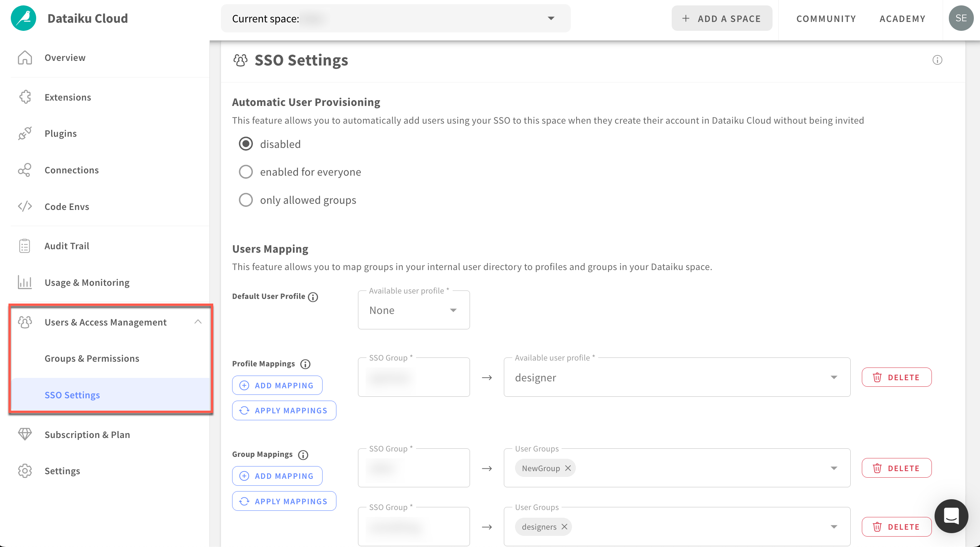Go to Groups & Permissions
980x547 pixels.
[x=92, y=358]
